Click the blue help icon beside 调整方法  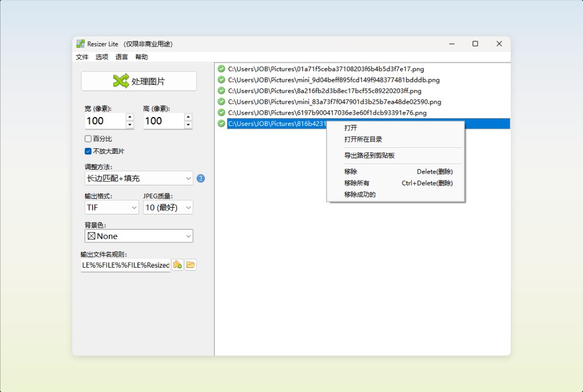pos(201,178)
